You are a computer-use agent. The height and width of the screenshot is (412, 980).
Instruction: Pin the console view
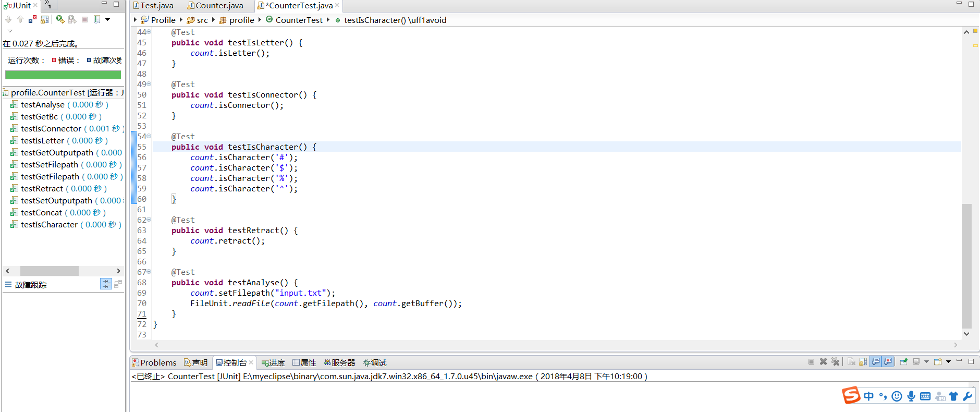(x=904, y=361)
